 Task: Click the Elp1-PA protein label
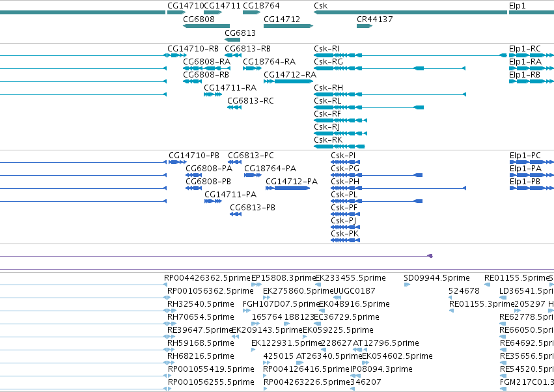click(526, 169)
